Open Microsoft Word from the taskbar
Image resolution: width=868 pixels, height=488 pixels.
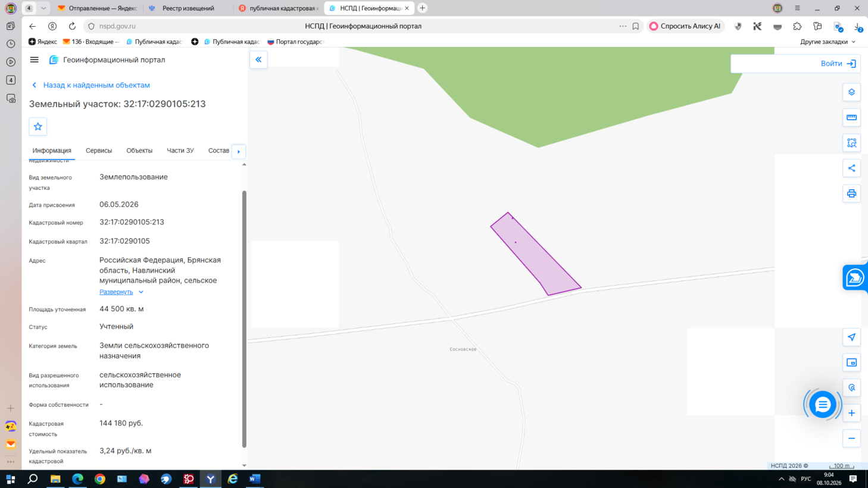tap(255, 479)
